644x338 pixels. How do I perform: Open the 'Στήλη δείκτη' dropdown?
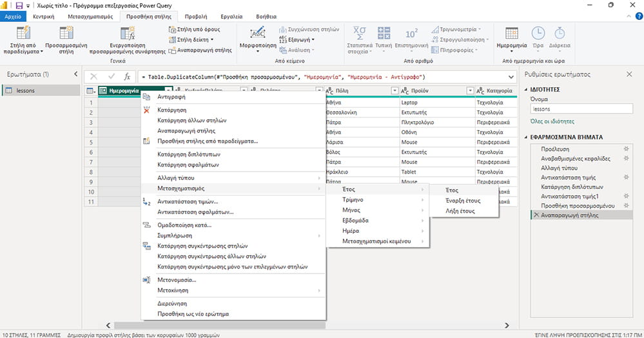191,39
